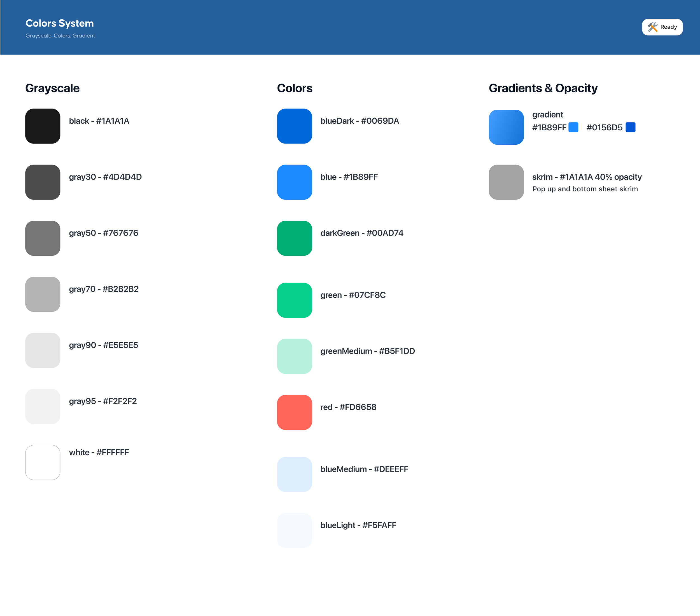Image resolution: width=700 pixels, height=616 pixels.
Task: Select the green #07CF8C swatch
Action: [x=295, y=300]
